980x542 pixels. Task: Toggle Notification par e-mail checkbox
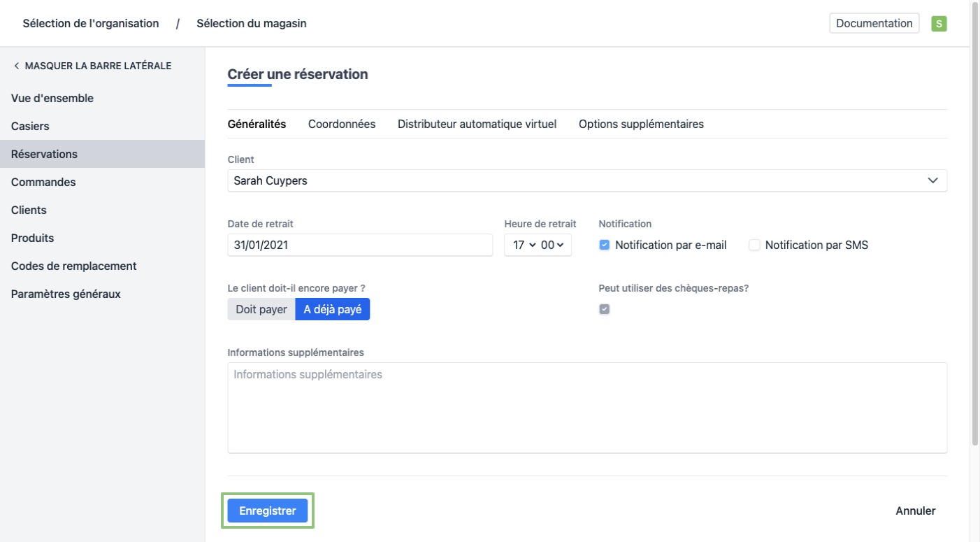tap(605, 245)
